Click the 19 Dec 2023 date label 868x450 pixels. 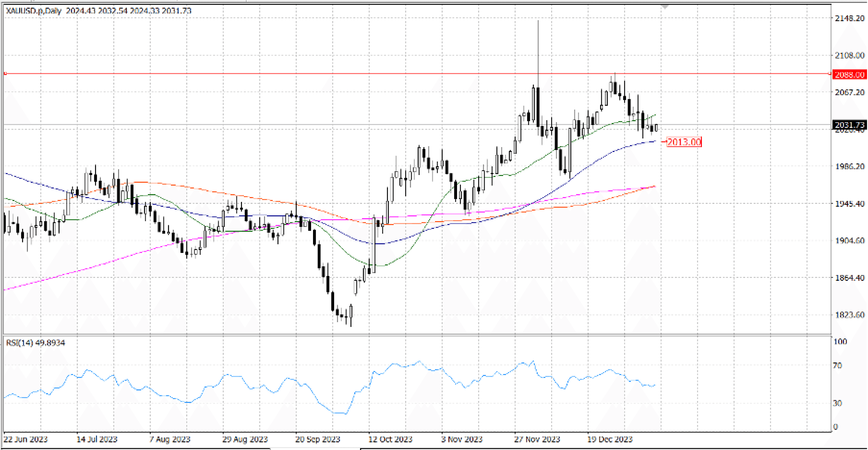coord(610,439)
